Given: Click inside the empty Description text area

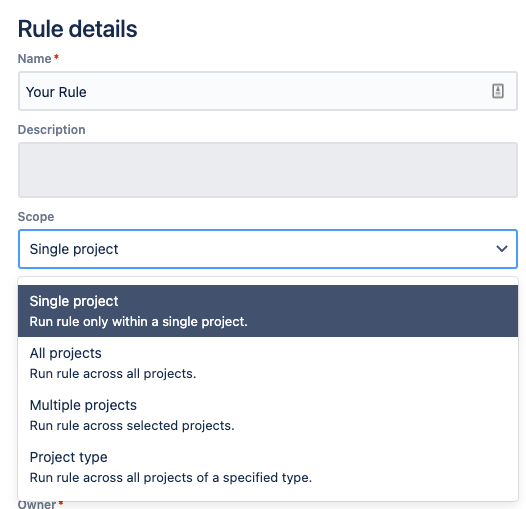Looking at the screenshot, I should click(x=268, y=170).
